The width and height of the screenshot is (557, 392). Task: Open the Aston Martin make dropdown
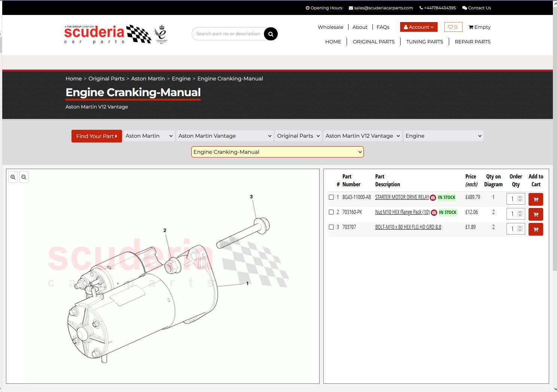click(149, 136)
